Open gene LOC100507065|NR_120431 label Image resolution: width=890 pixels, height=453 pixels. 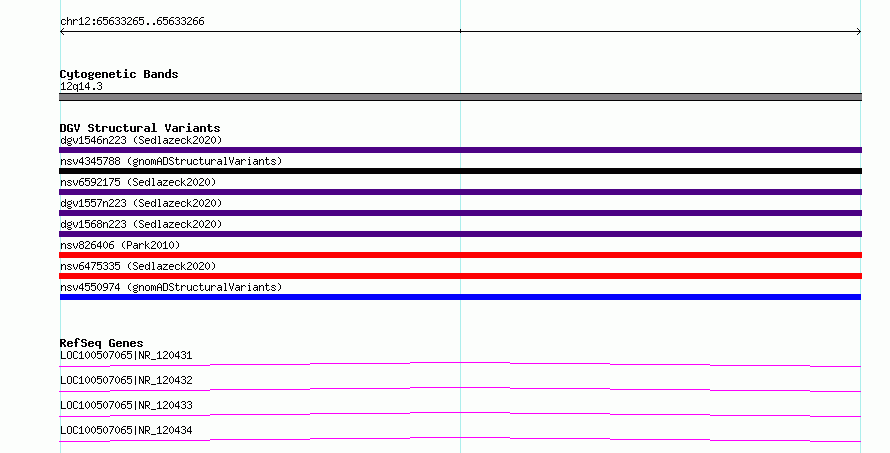coord(126,355)
